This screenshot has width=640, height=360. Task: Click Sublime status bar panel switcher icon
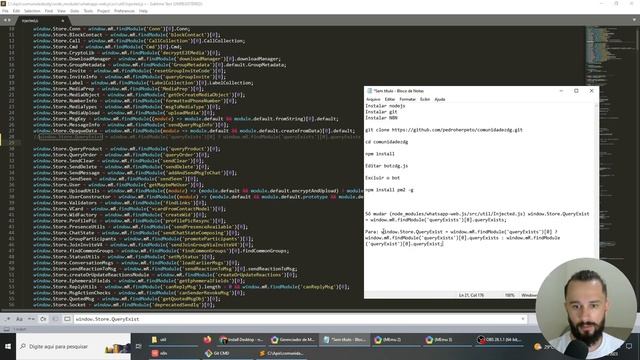tap(6, 329)
